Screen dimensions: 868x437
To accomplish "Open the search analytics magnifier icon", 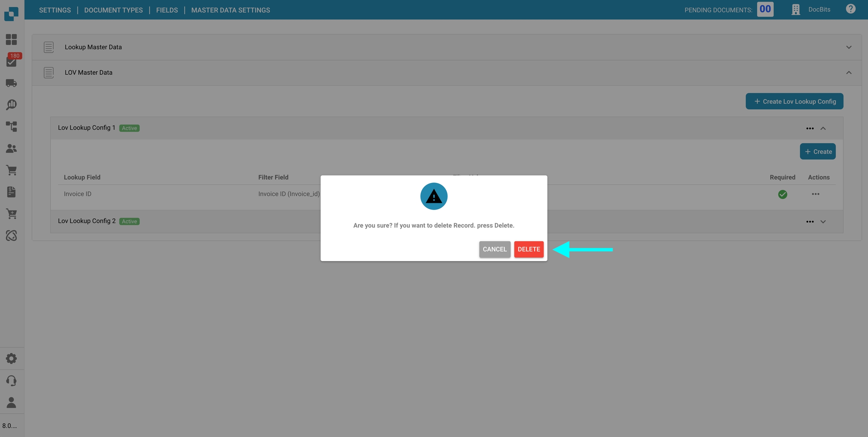I will coord(11,104).
